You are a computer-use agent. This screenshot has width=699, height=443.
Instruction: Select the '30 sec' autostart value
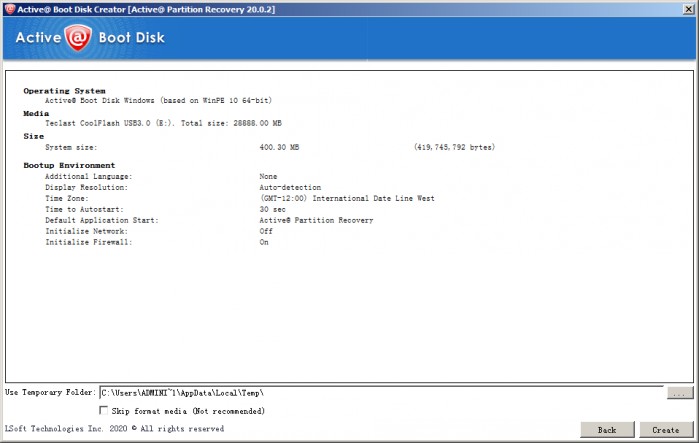[x=272, y=209]
